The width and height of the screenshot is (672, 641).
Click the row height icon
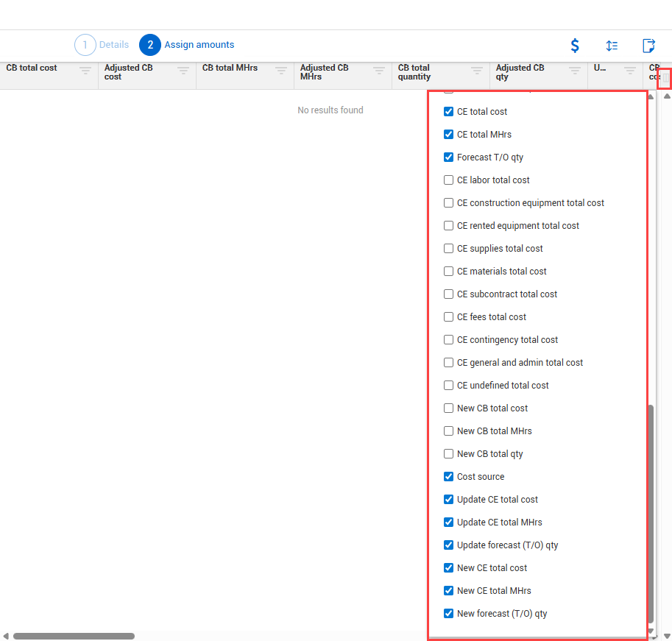pos(612,46)
